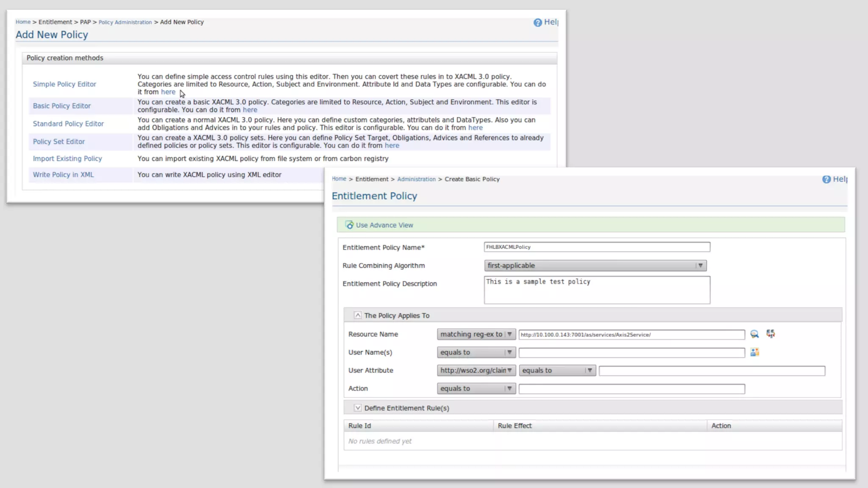Click 'Policy creation methods' panel heading
868x488 pixels.
(65, 58)
